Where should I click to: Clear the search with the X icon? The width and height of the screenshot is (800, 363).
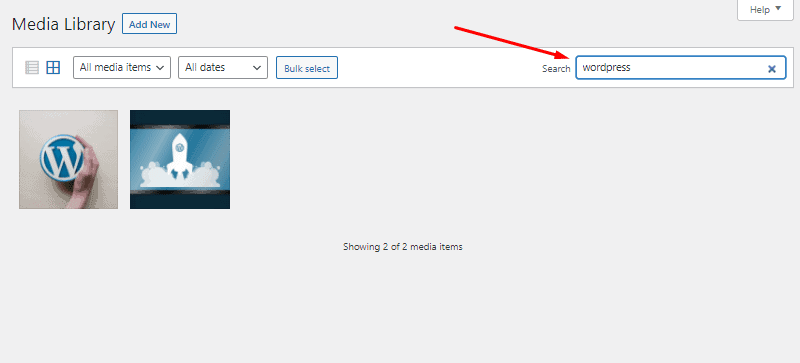point(772,68)
